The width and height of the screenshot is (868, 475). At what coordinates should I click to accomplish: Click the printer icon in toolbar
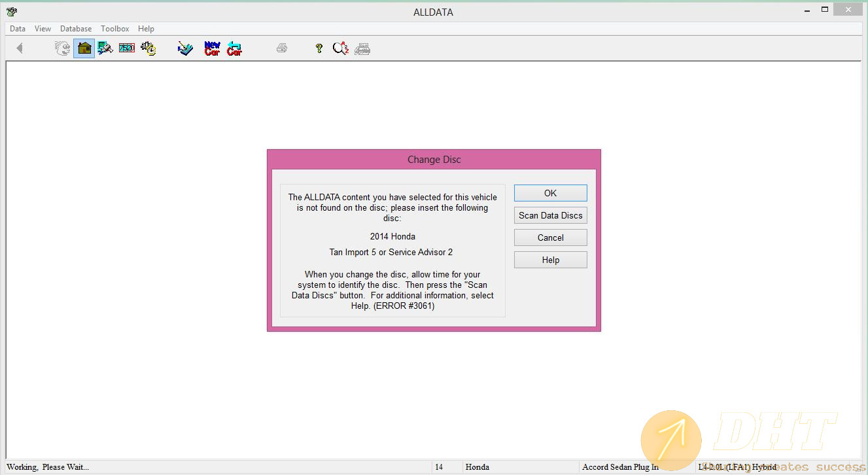coord(282,48)
